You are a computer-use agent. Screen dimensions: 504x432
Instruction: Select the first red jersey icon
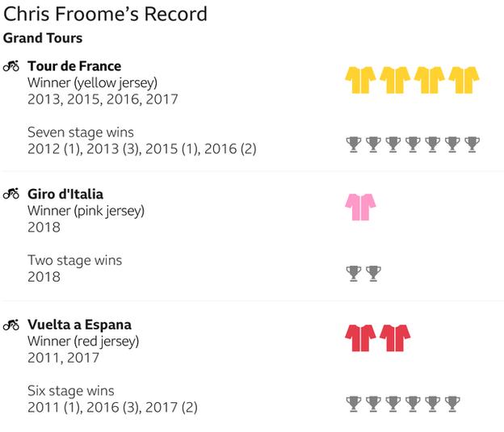coord(360,338)
